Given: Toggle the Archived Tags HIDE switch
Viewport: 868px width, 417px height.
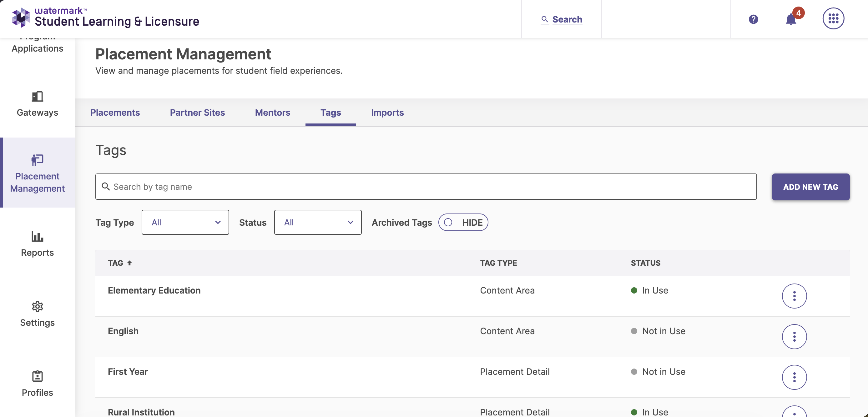Looking at the screenshot, I should 463,223.
